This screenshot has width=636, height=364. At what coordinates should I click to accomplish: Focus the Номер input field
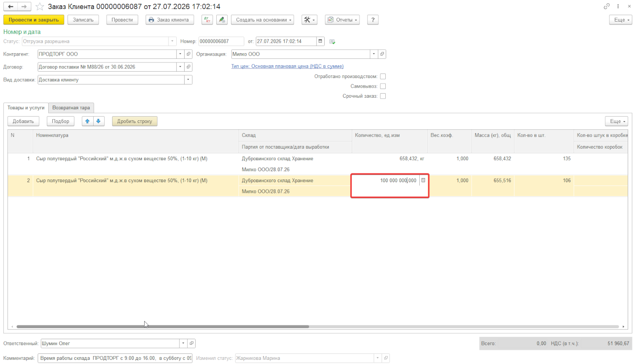221,41
